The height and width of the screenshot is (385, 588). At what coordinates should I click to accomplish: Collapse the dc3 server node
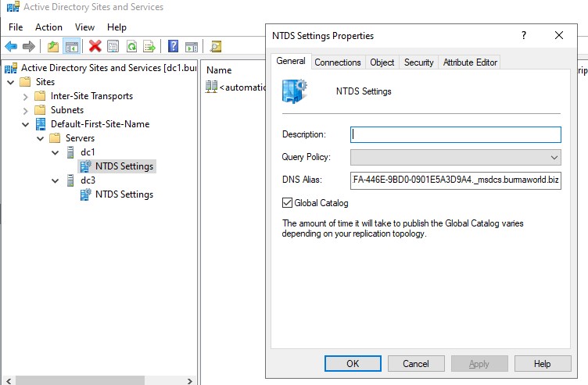pyautogui.click(x=55, y=181)
